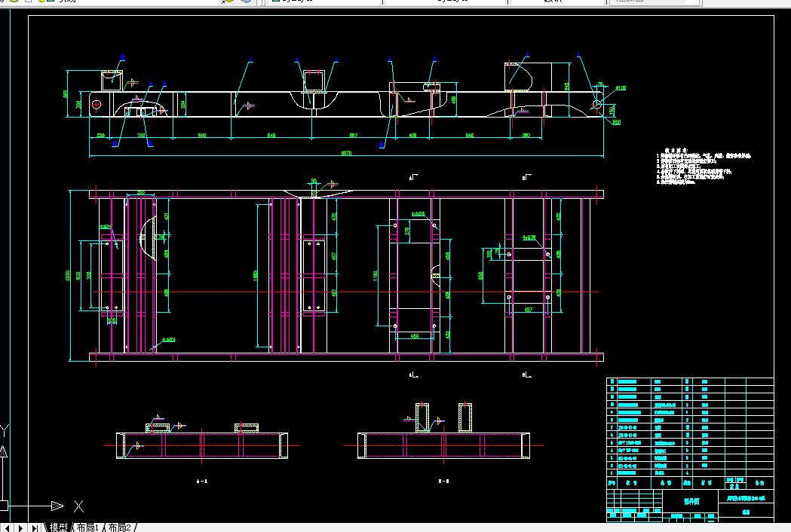Open the 布局2 layout tab
This screenshot has height=532, width=791.
click(120, 527)
